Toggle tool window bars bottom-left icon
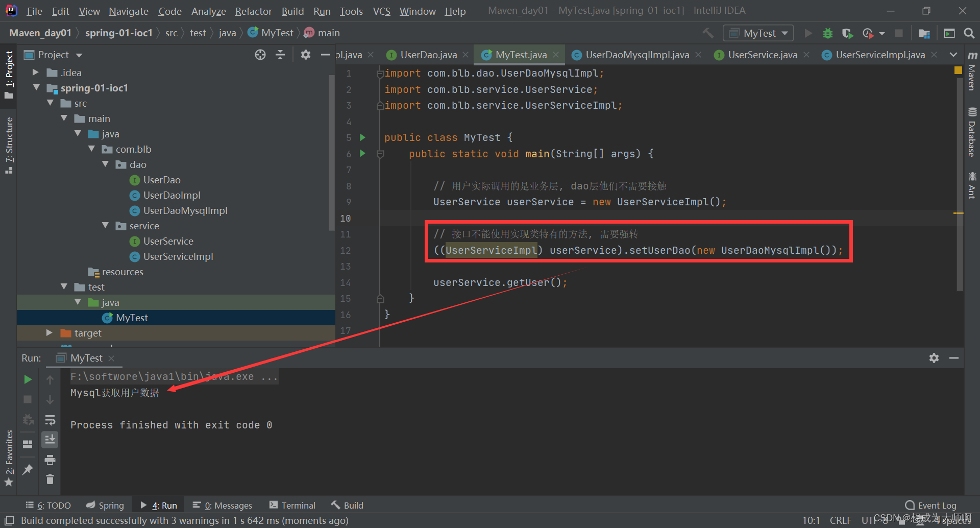This screenshot has width=980, height=528. pos(9,520)
